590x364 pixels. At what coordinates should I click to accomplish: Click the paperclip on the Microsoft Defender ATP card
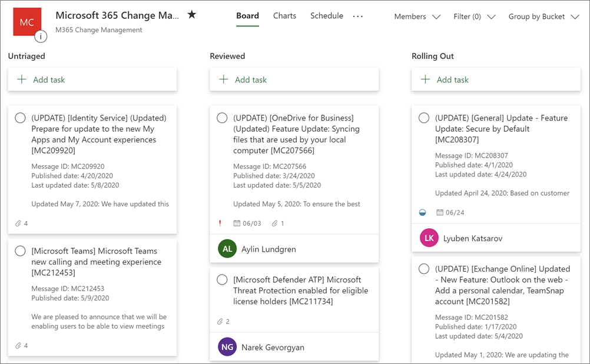[220, 322]
